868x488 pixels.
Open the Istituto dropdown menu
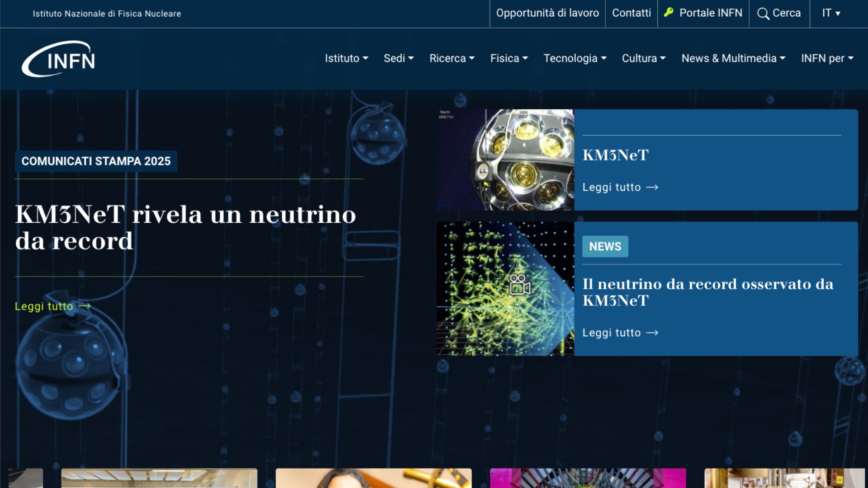(x=346, y=58)
